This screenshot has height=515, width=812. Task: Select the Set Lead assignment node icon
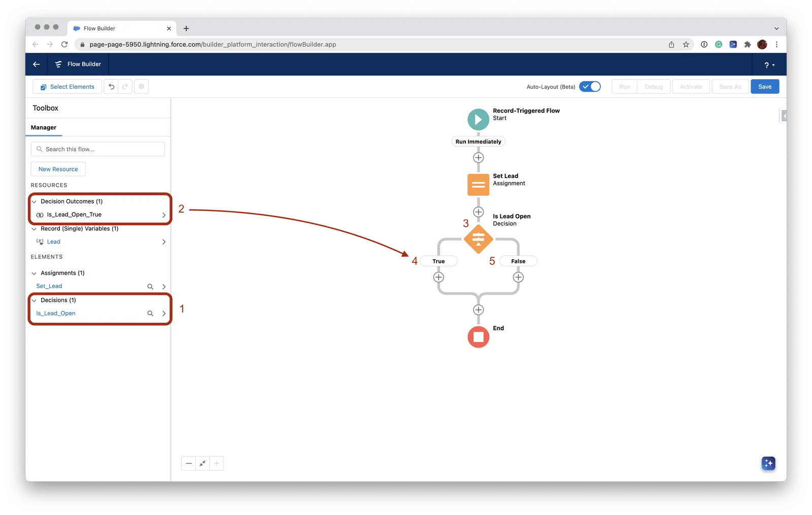478,185
